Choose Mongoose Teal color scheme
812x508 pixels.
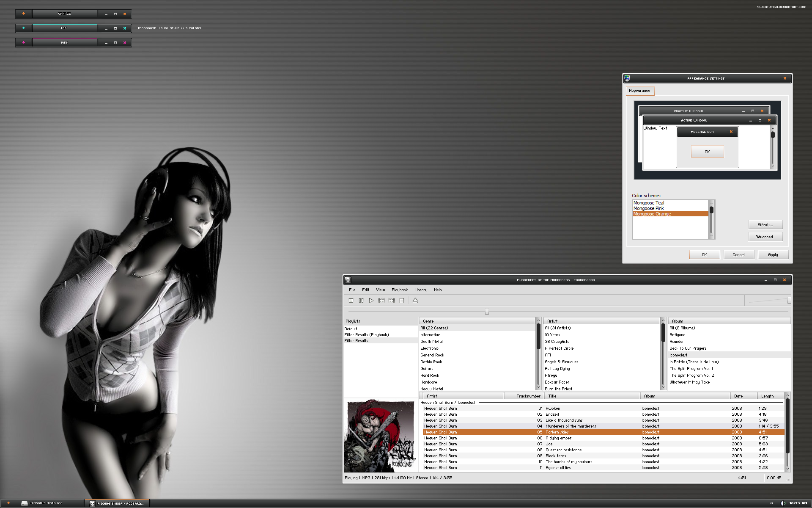[649, 203]
